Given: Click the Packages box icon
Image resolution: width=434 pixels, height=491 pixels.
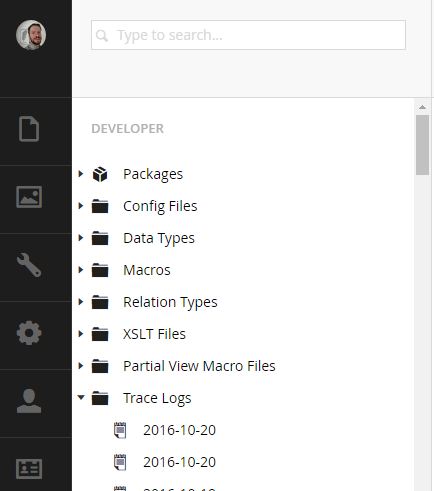Looking at the screenshot, I should (x=100, y=174).
